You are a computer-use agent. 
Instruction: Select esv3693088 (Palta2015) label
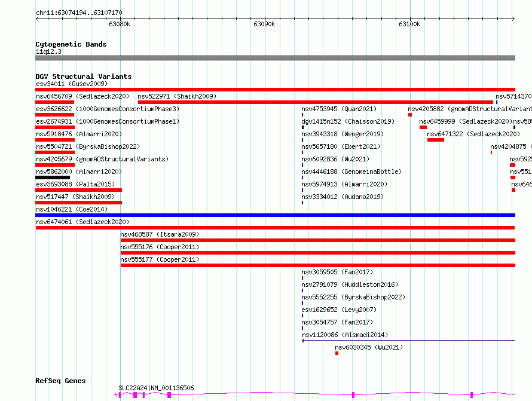(x=75, y=184)
